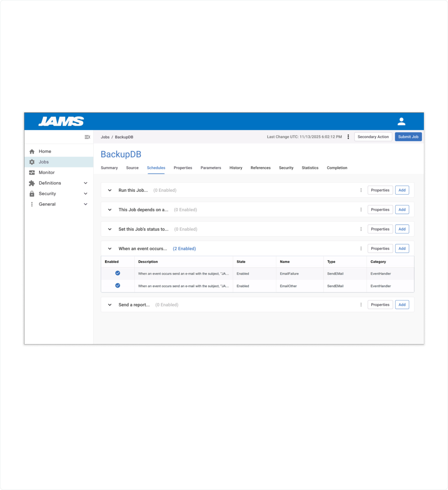Click the JAMS logo
The width and height of the screenshot is (448, 490).
click(x=61, y=121)
